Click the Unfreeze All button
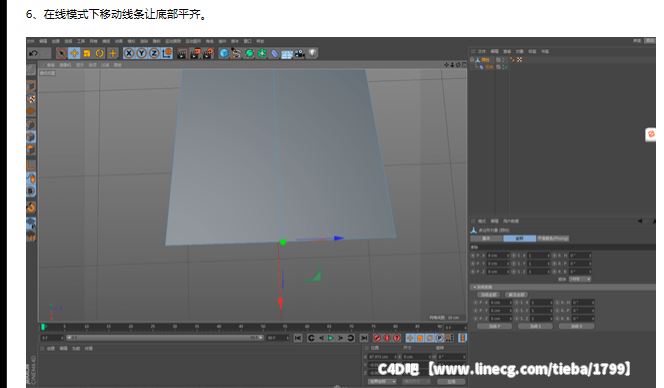Viewport: 664px width, 388px height. pyautogui.click(x=516, y=295)
